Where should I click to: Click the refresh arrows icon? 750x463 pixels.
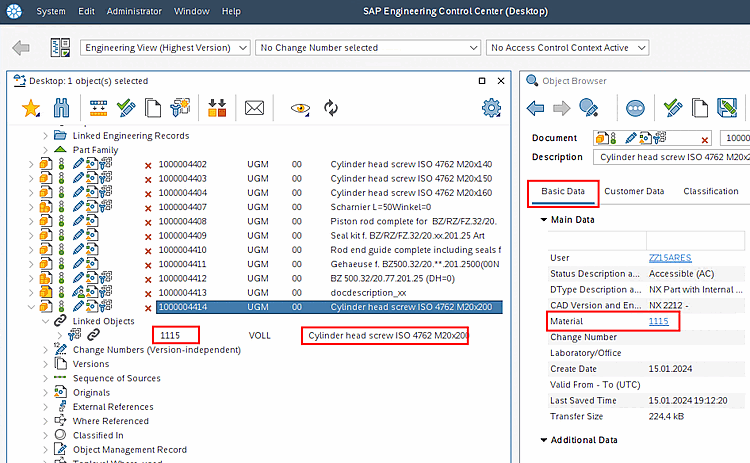[331, 108]
